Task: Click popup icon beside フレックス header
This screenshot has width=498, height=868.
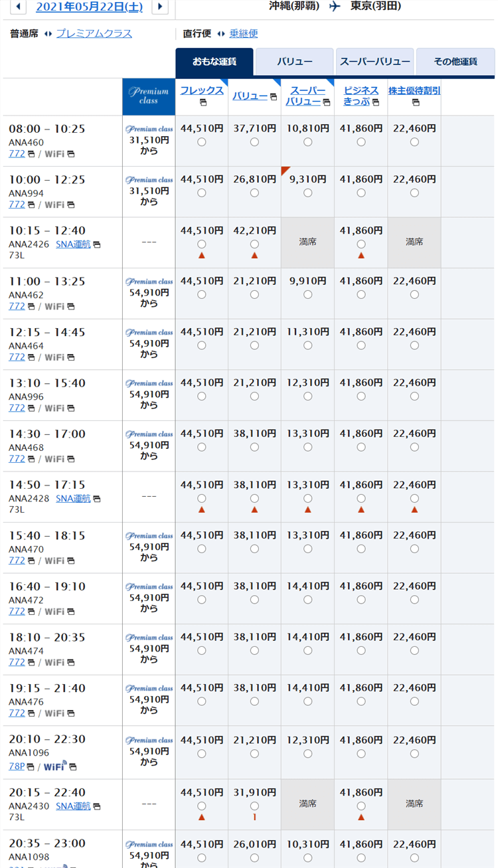Action: (203, 102)
